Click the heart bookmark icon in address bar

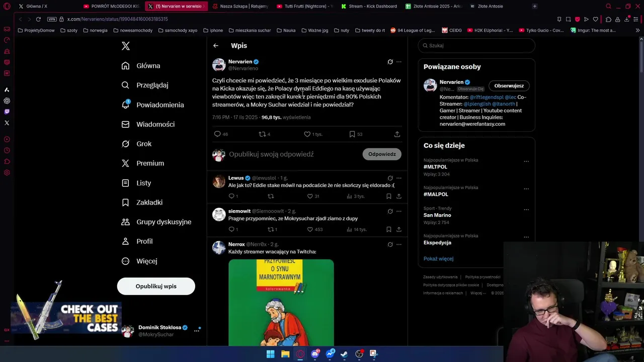tap(596, 19)
